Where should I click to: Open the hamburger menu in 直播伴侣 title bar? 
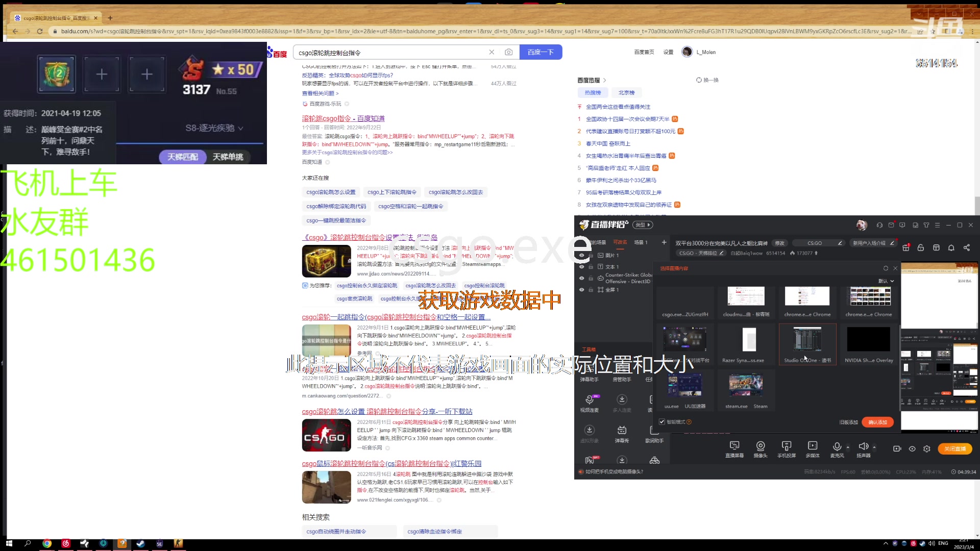(937, 225)
